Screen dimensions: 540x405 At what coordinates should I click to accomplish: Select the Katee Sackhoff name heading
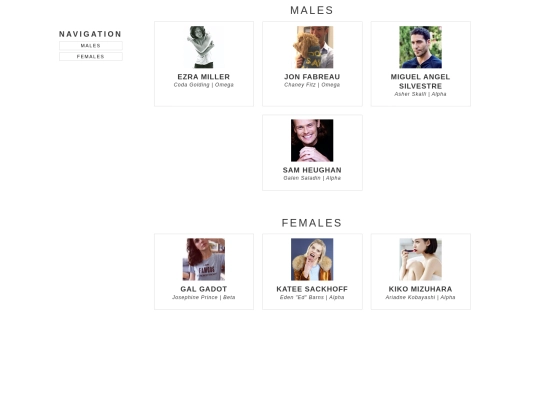[x=312, y=289]
